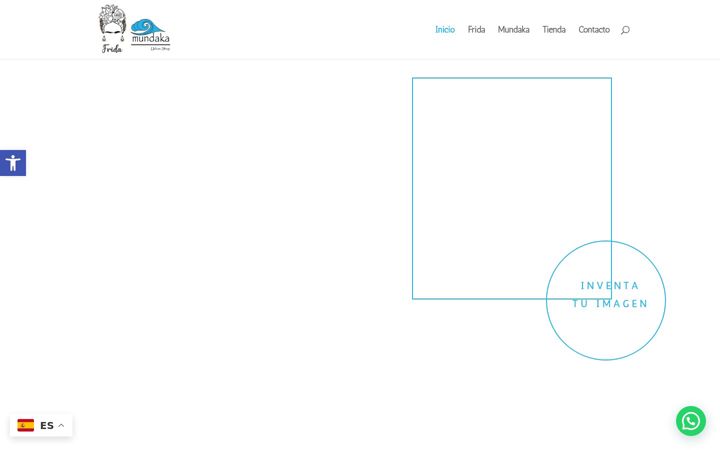
Task: Expand the ES language selector arrow
Action: (x=61, y=426)
